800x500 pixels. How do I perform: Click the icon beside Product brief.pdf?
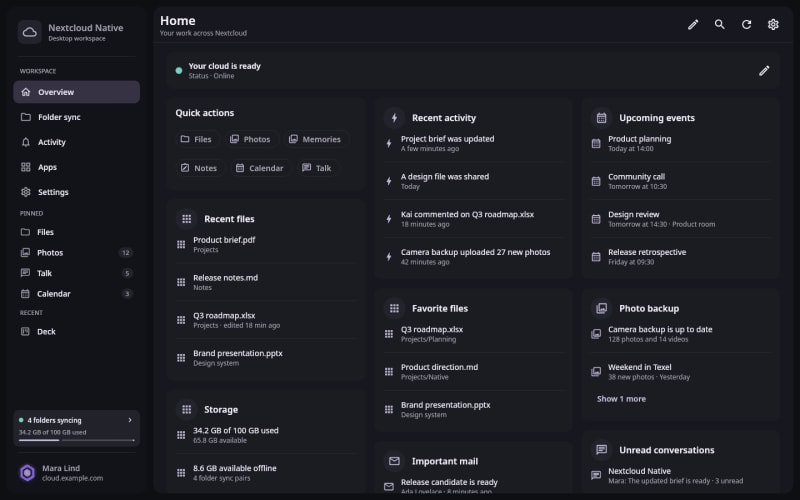[181, 244]
